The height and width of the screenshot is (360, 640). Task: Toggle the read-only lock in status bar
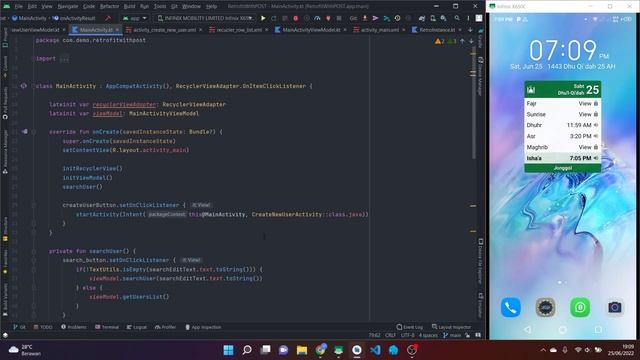click(468, 335)
